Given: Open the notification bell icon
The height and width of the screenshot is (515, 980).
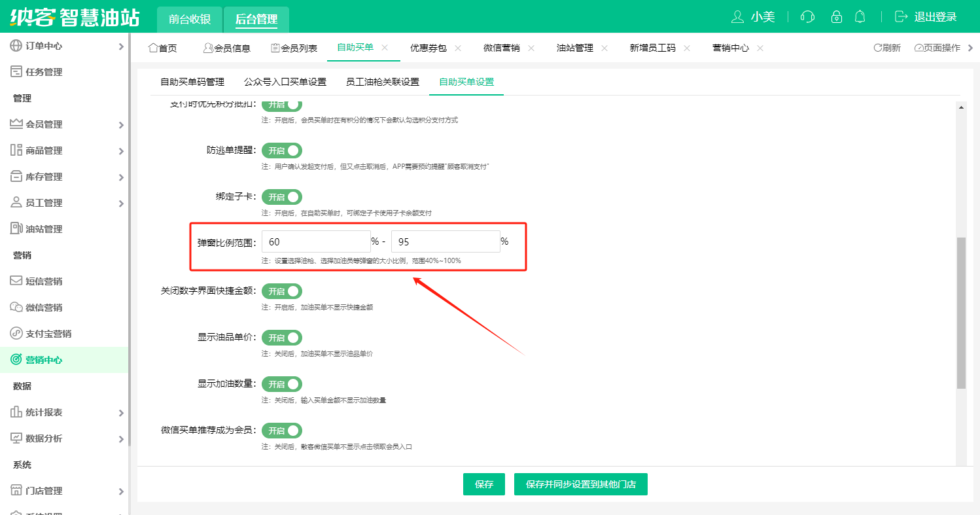Looking at the screenshot, I should click(860, 16).
